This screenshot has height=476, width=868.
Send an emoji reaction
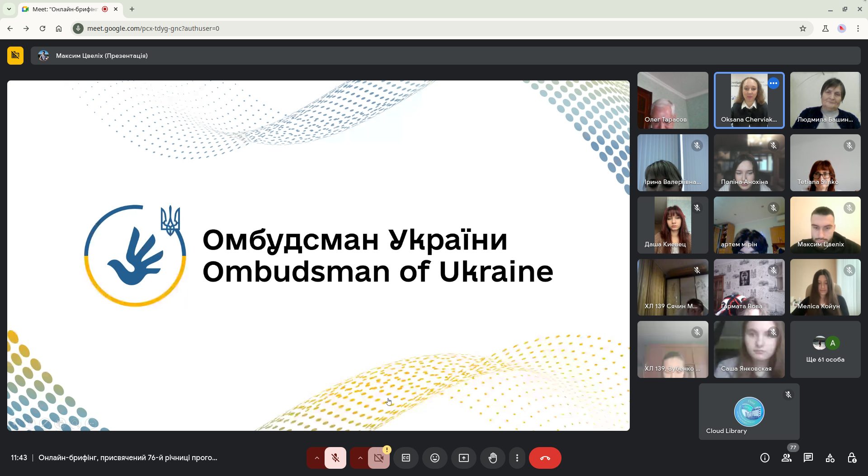coord(434,458)
